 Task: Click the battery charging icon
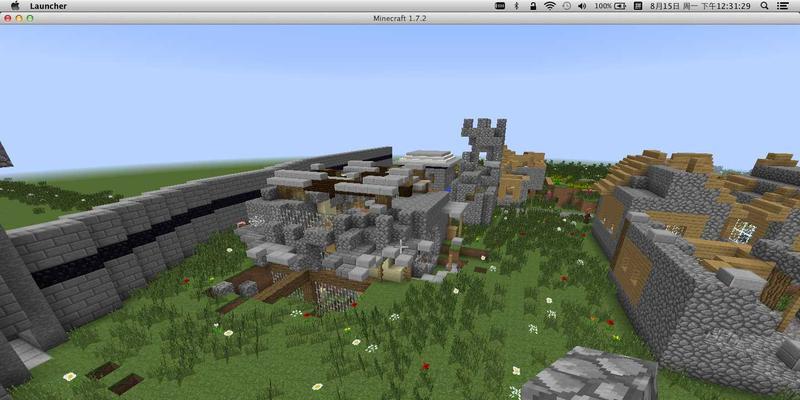(620, 6)
